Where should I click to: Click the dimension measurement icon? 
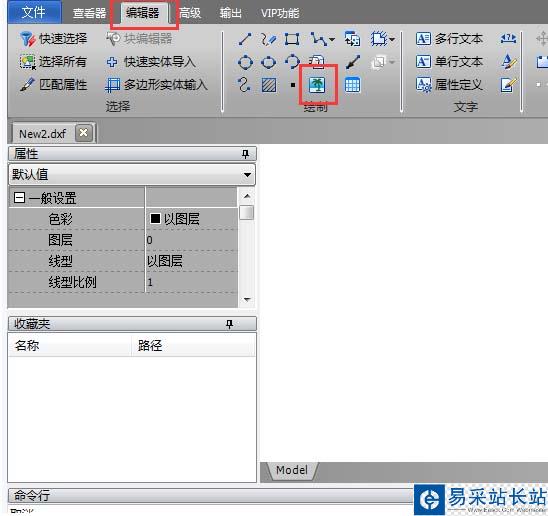[508, 38]
